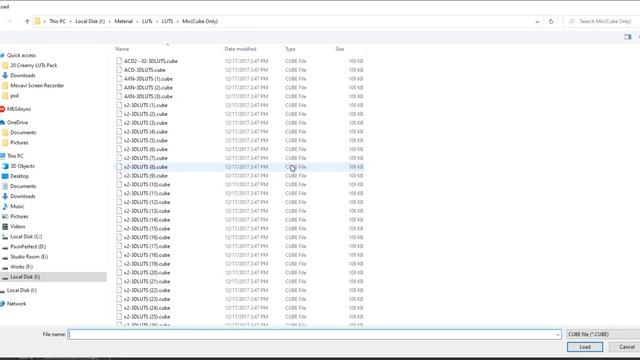Open Desktop in the sidebar
The width and height of the screenshot is (640, 360).
point(19,176)
